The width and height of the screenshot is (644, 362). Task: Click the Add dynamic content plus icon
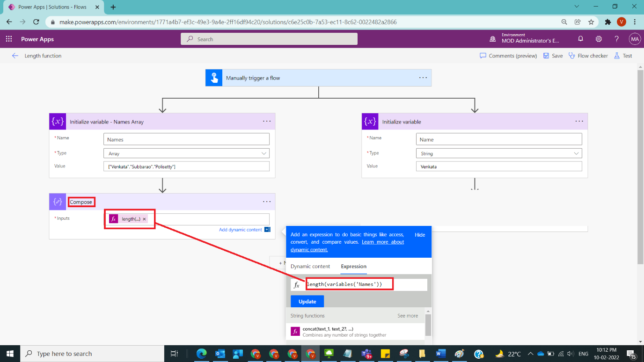(267, 230)
